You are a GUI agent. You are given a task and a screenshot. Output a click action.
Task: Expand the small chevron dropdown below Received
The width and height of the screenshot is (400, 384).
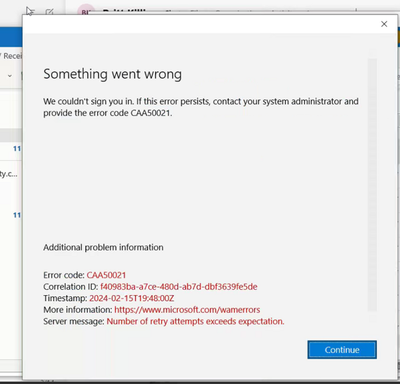10,76
